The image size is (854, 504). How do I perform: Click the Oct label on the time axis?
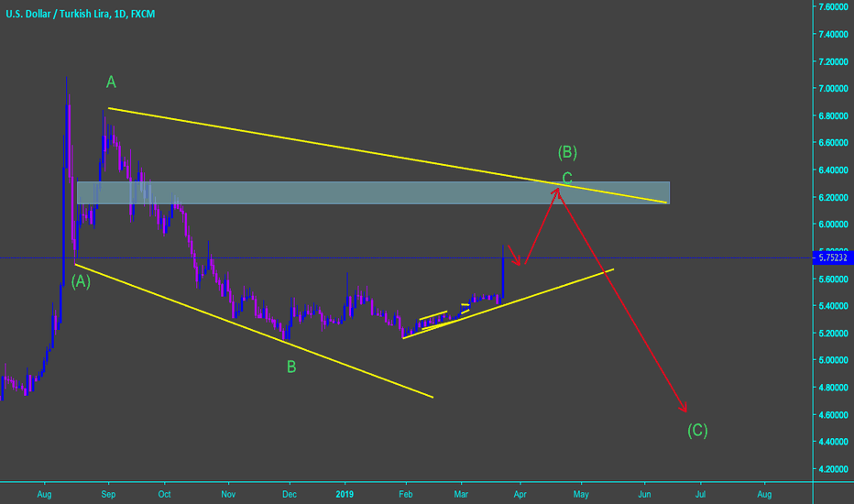164,494
